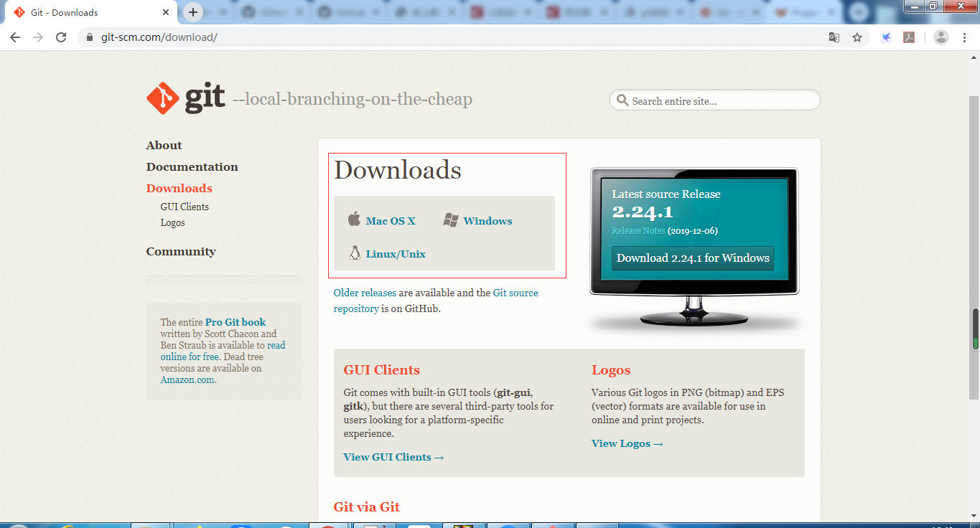The width and height of the screenshot is (980, 528).
Task: Click the red PDF extension icon
Action: 909,37
